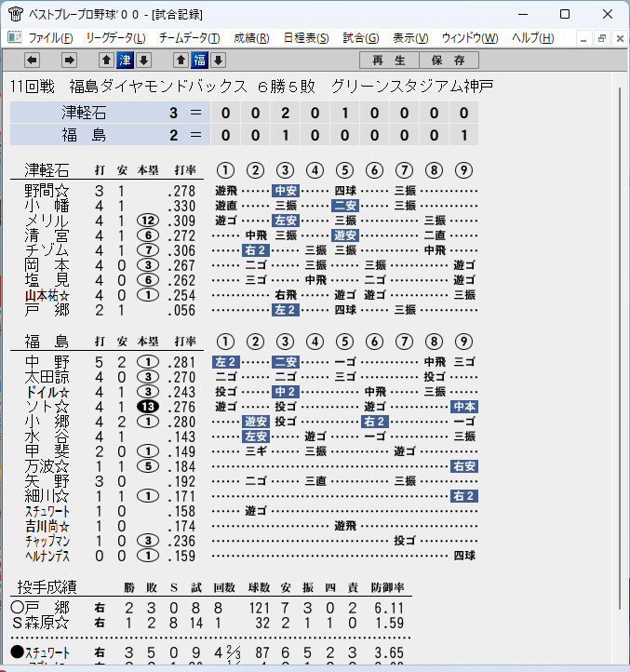Click the 四球 result for ヘルナンデス
This screenshot has width=630, height=672.
point(464,556)
